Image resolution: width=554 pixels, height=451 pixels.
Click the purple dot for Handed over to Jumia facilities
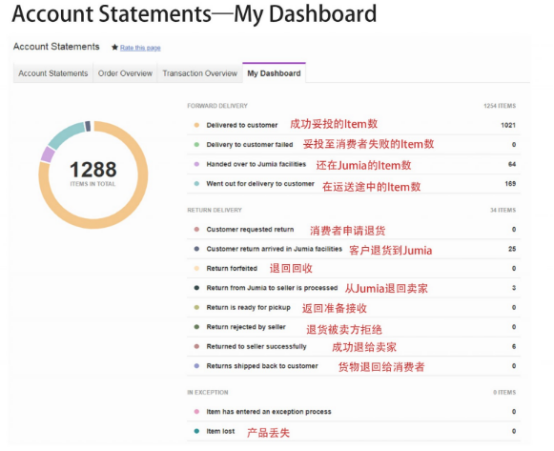coord(197,164)
